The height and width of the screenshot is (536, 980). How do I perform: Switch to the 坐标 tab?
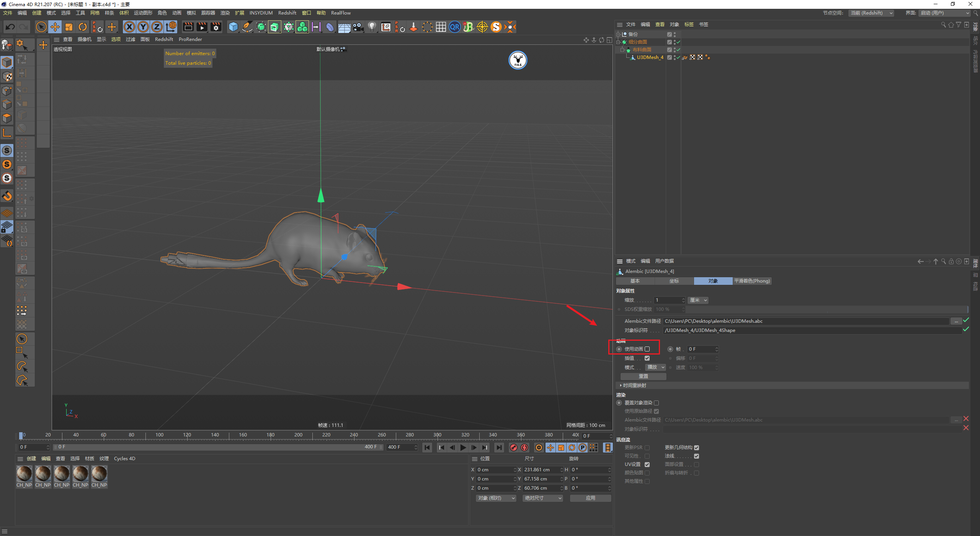(674, 281)
